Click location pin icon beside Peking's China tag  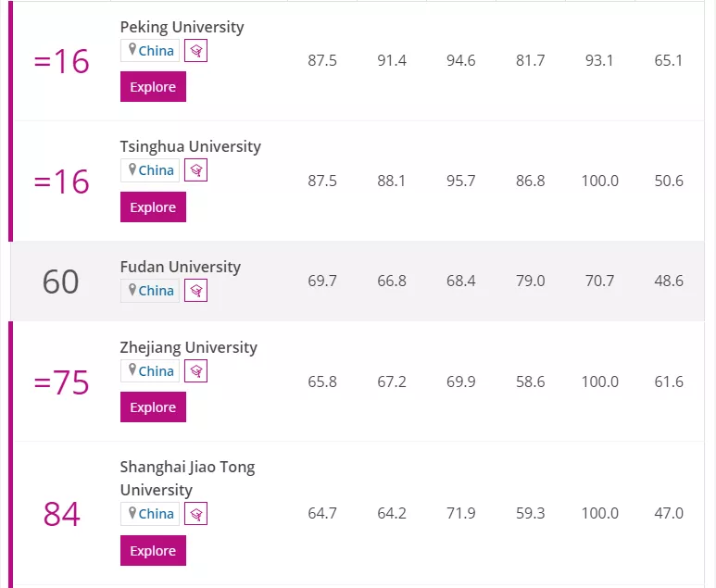(x=132, y=50)
